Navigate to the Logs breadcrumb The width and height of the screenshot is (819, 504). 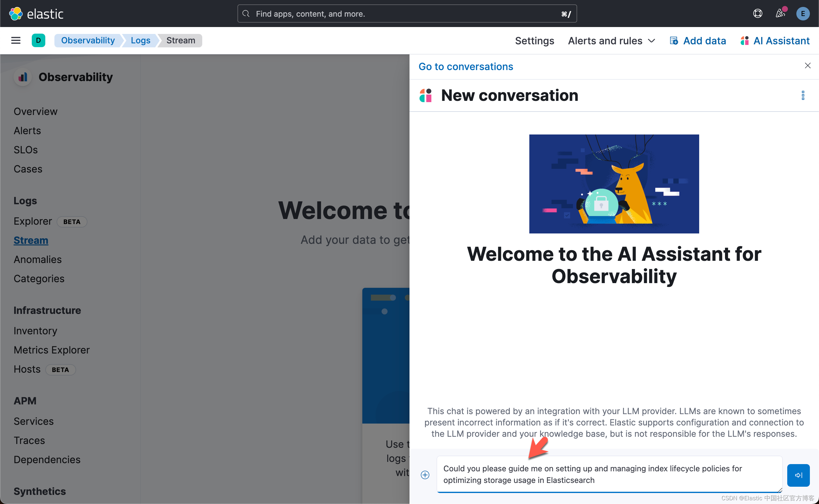point(140,40)
